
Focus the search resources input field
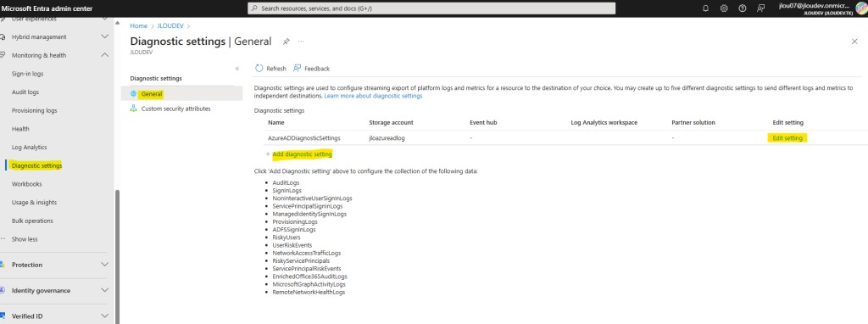431,8
